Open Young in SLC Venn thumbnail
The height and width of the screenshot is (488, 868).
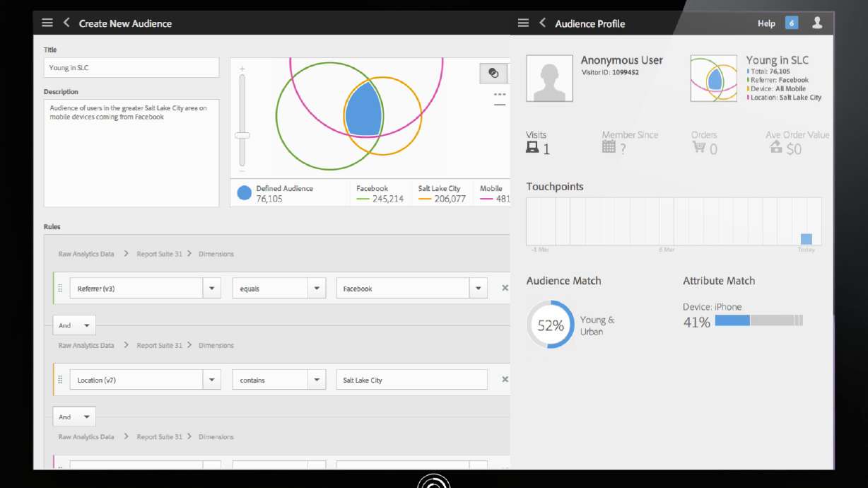pyautogui.click(x=714, y=78)
